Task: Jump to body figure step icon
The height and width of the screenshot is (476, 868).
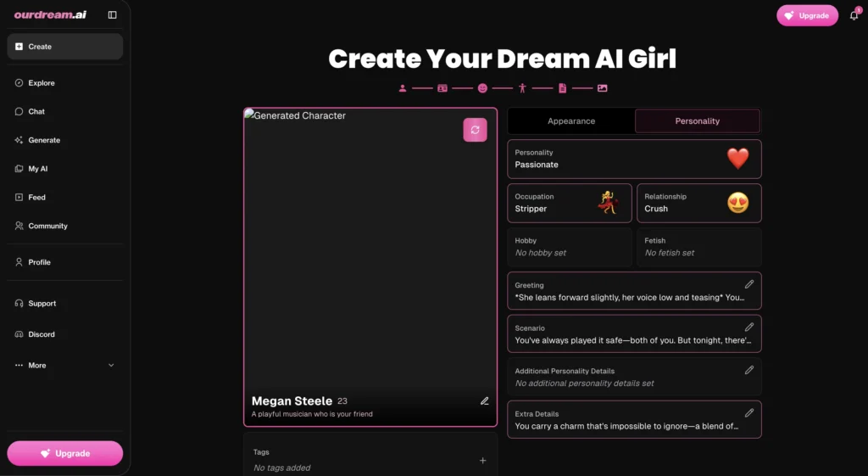Action: (x=522, y=88)
